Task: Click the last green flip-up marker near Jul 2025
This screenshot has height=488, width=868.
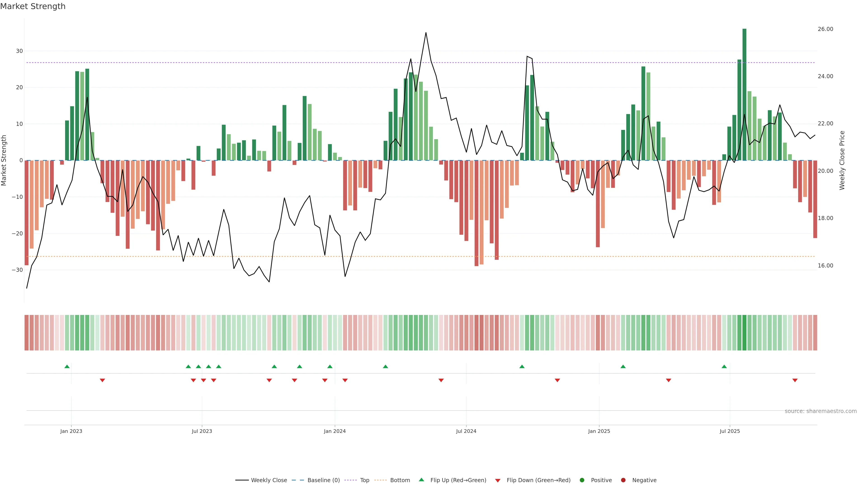Action: [724, 366]
